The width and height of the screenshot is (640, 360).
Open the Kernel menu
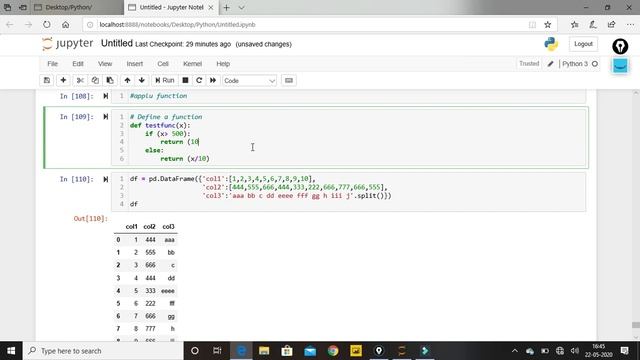[x=192, y=64]
